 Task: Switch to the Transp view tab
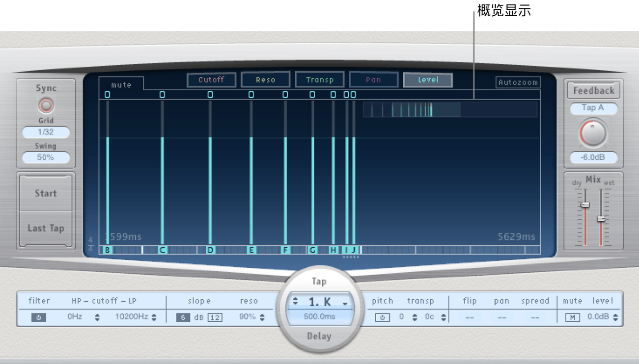click(319, 80)
